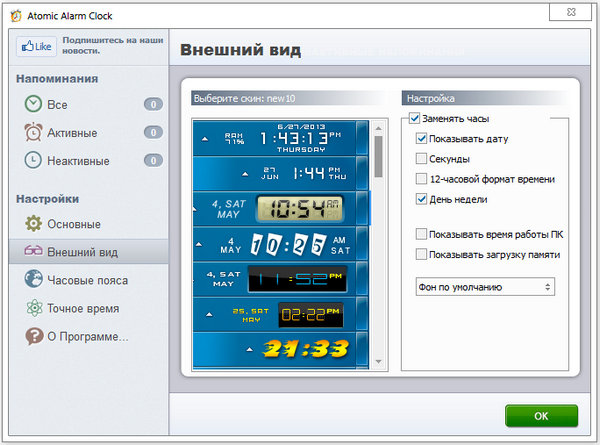Enable Показывать загрузку памяти checkbox
This screenshot has height=445, width=600.
pos(422,254)
